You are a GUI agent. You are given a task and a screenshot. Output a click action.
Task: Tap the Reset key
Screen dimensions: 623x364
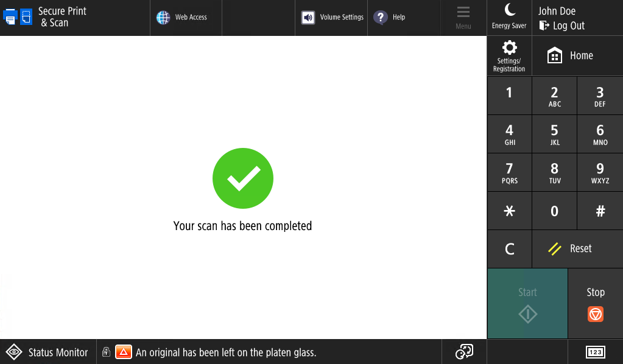[x=577, y=249]
